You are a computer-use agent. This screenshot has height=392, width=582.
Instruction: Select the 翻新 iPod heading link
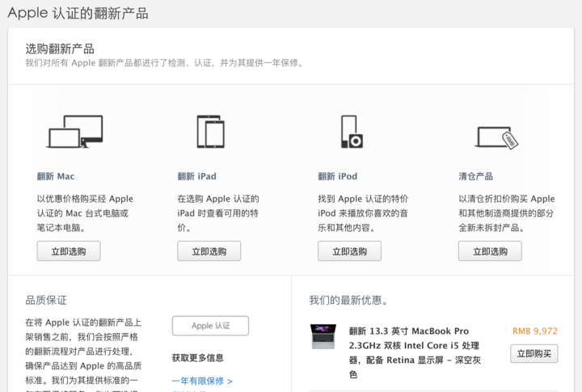click(x=337, y=176)
